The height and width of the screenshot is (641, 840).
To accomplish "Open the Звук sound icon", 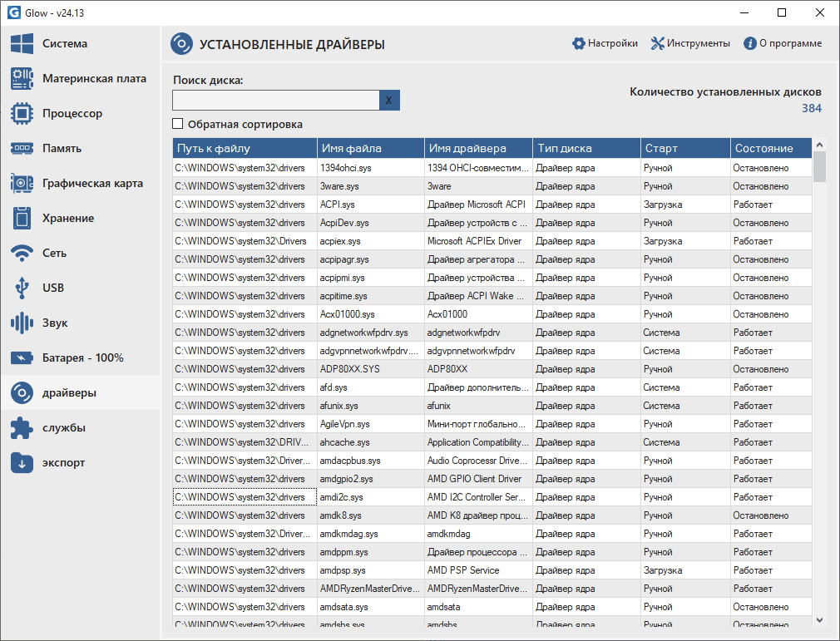I will click(x=22, y=323).
